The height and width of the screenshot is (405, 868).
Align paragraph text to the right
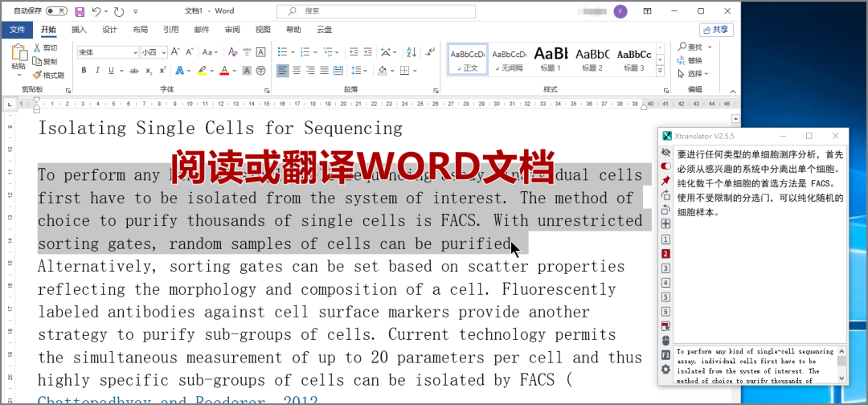point(310,70)
